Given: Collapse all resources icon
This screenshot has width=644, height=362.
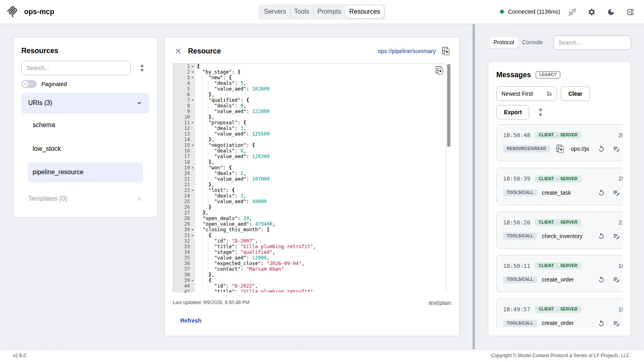Looking at the screenshot, I should pos(142,68).
